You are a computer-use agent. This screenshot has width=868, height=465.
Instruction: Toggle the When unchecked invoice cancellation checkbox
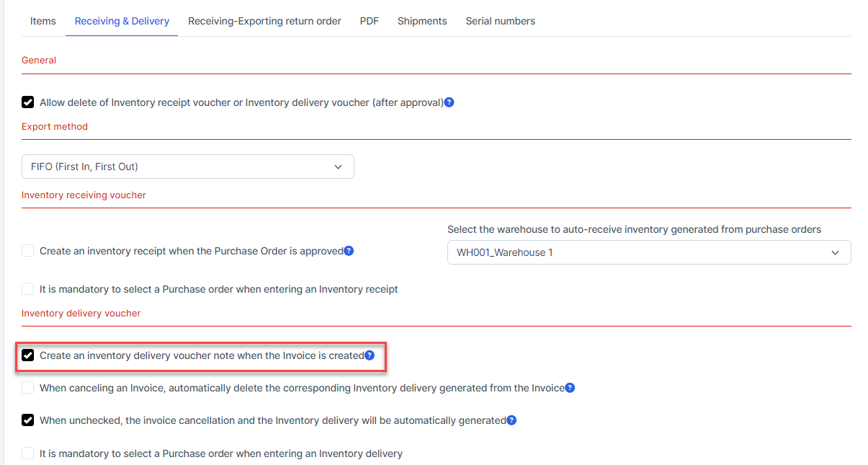(28, 420)
